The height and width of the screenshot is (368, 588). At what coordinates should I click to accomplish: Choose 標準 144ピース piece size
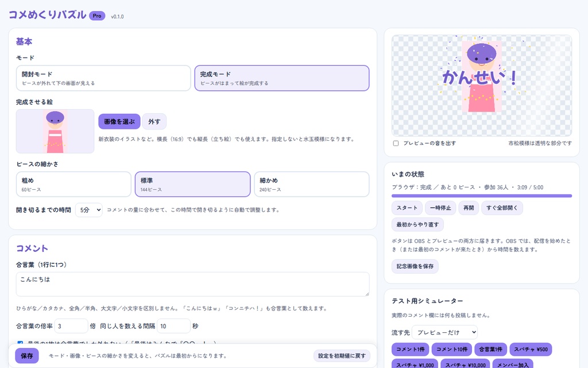[x=193, y=185]
